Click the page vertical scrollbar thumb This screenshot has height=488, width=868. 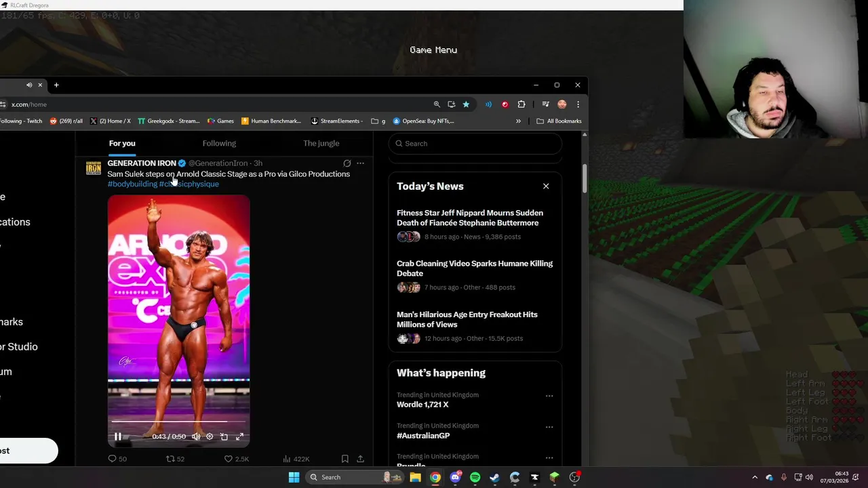click(585, 178)
